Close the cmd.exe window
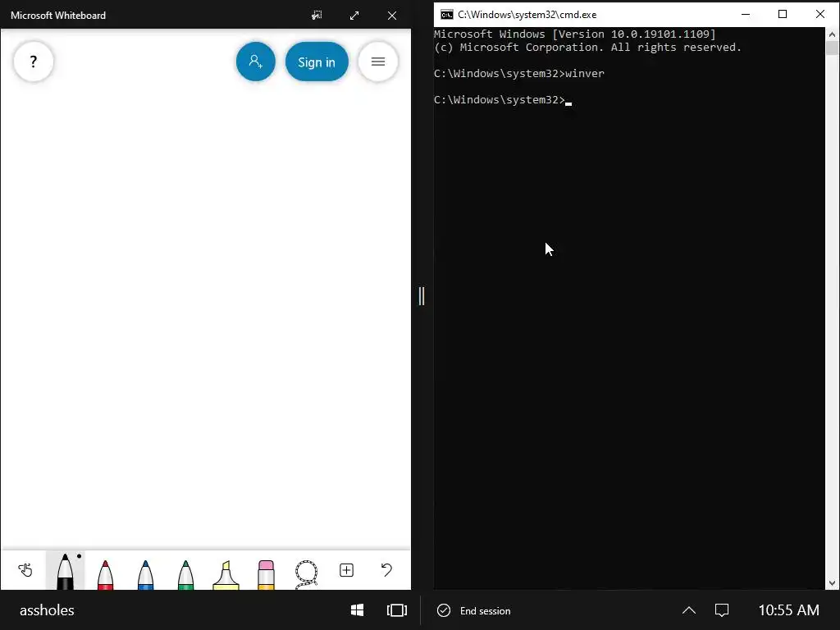This screenshot has width=840, height=630. (820, 15)
